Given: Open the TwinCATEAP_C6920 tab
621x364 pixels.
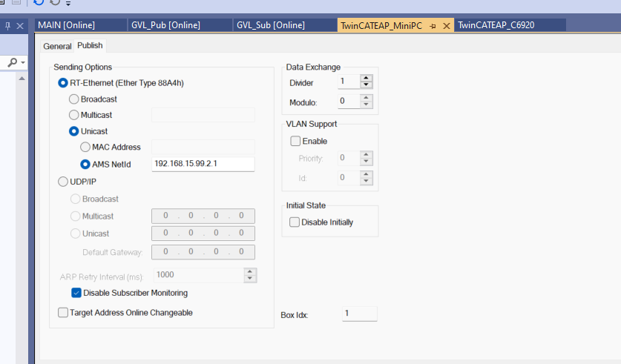Looking at the screenshot, I should (x=510, y=25).
